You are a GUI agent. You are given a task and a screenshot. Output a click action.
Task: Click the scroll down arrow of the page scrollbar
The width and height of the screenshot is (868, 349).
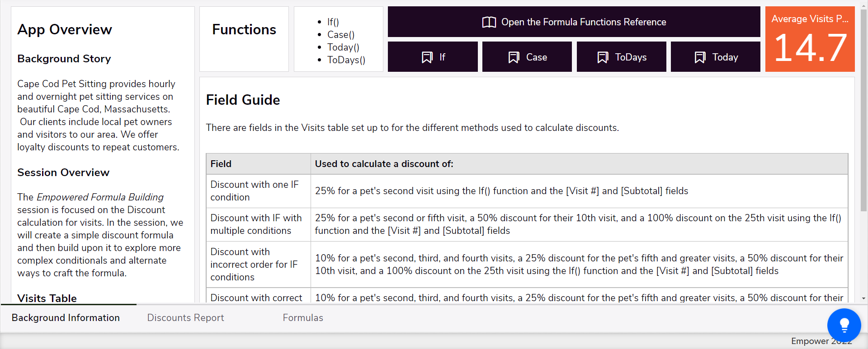pyautogui.click(x=863, y=298)
